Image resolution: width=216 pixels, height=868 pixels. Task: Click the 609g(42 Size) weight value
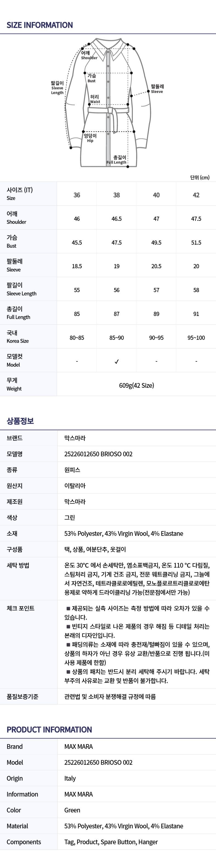pos(137,385)
